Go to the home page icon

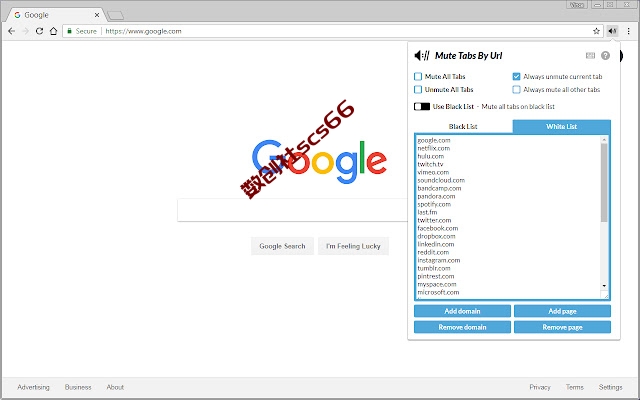(53, 31)
